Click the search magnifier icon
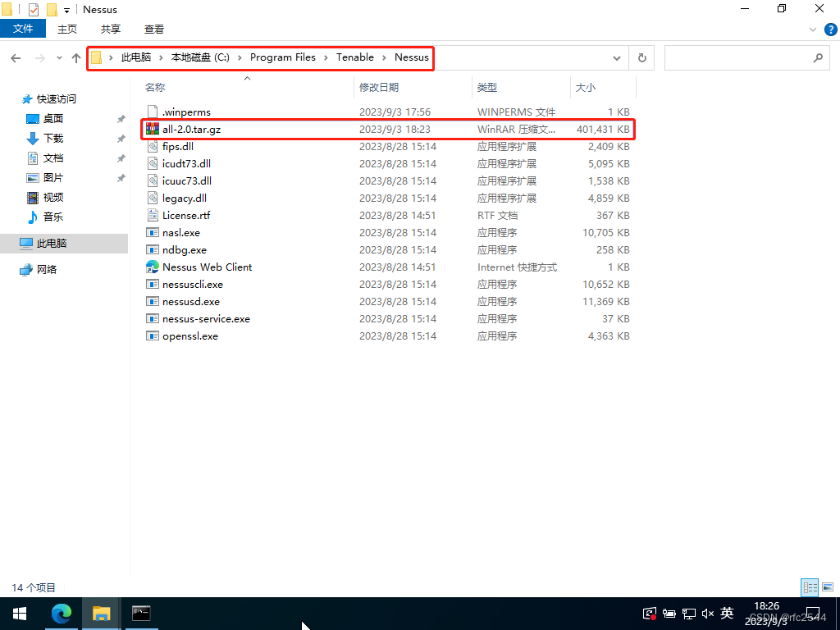Viewport: 840px width, 630px height. pyautogui.click(x=818, y=58)
